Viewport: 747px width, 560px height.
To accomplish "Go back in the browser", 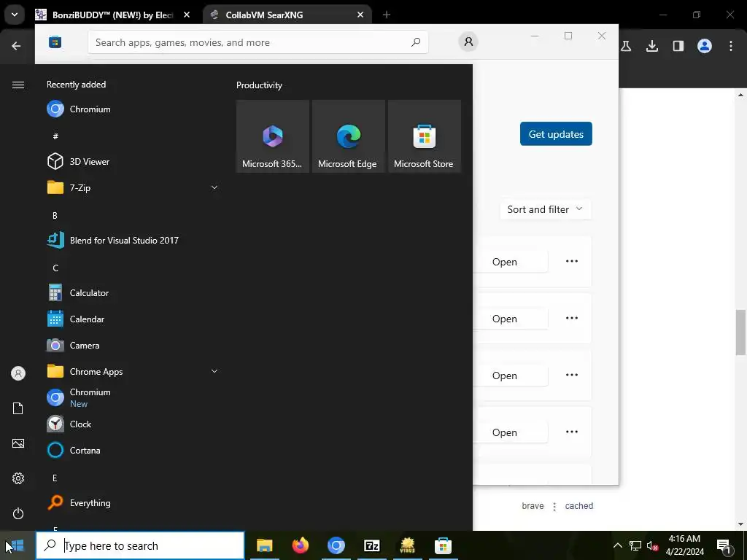I will [16, 46].
